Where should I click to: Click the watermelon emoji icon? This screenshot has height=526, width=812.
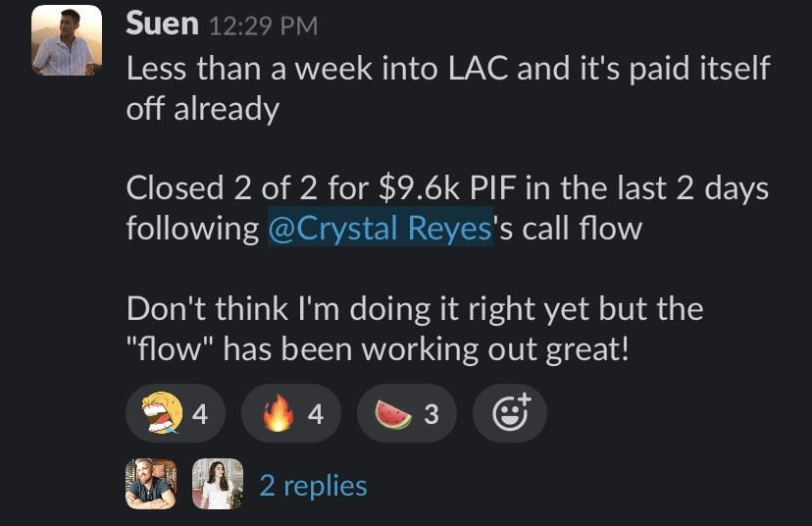[x=394, y=414]
